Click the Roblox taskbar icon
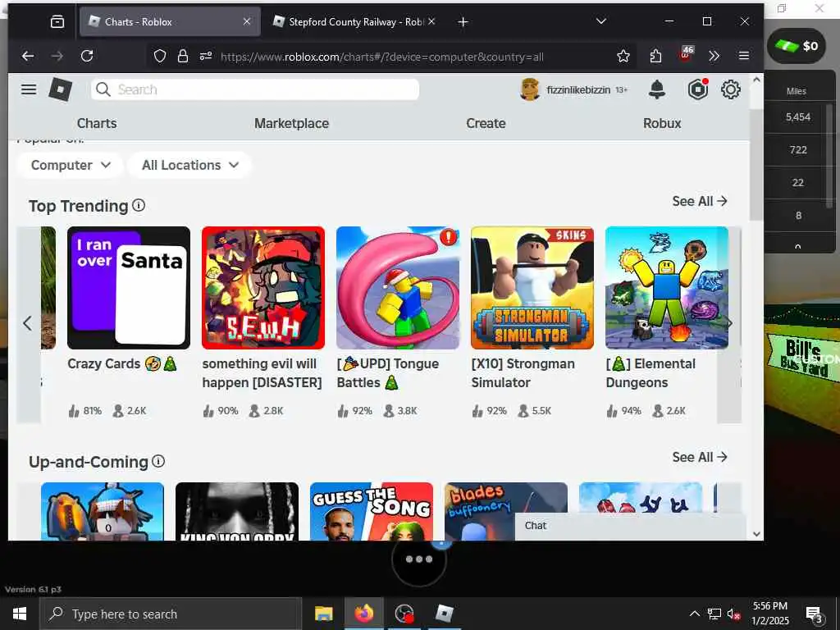 444,614
